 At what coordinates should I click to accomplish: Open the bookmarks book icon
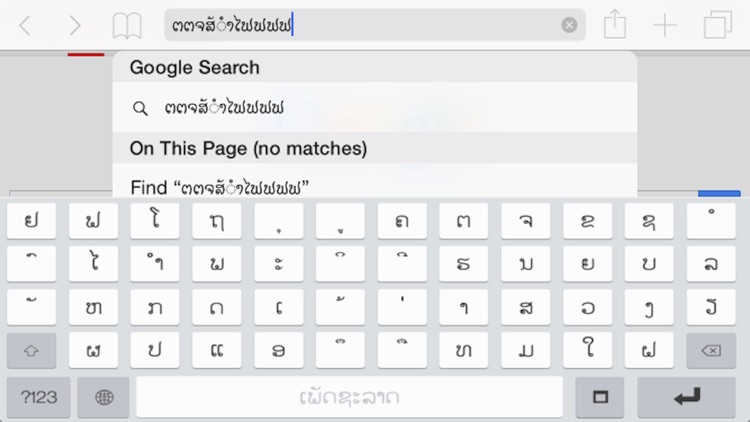pos(127,25)
